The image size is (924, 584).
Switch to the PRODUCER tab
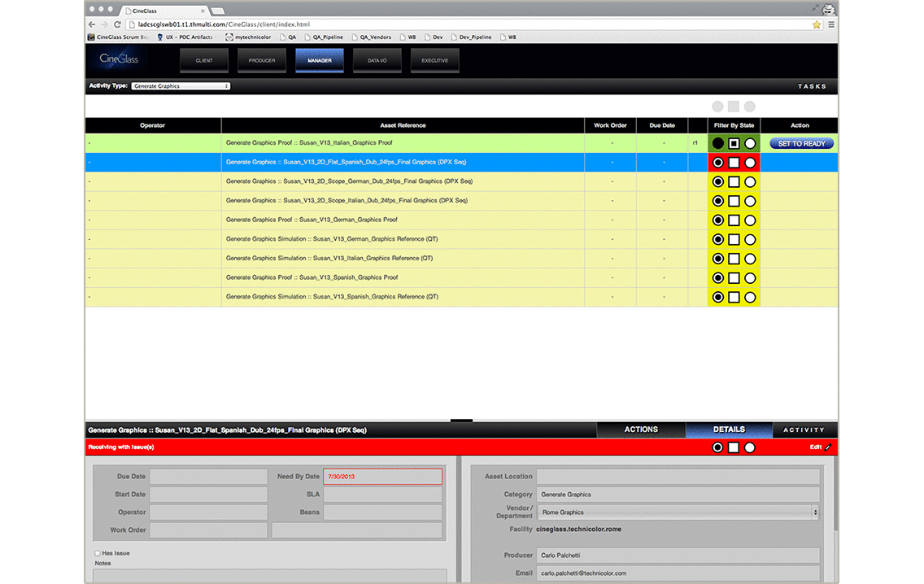(x=262, y=60)
